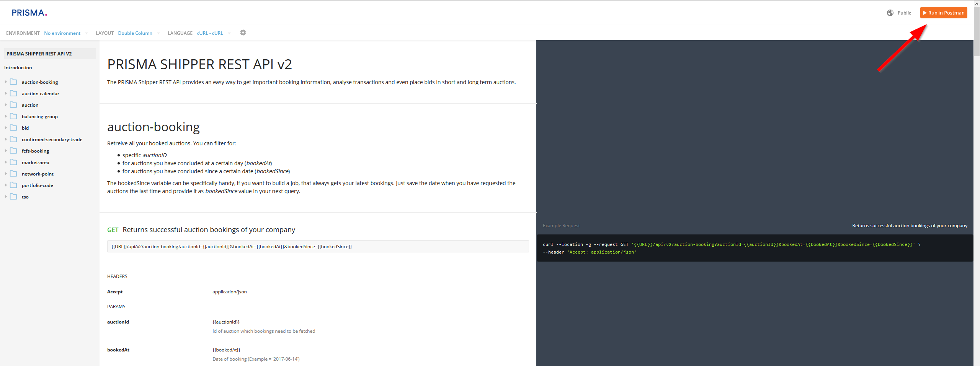Click the settings gear icon
980x366 pixels.
[x=243, y=33]
